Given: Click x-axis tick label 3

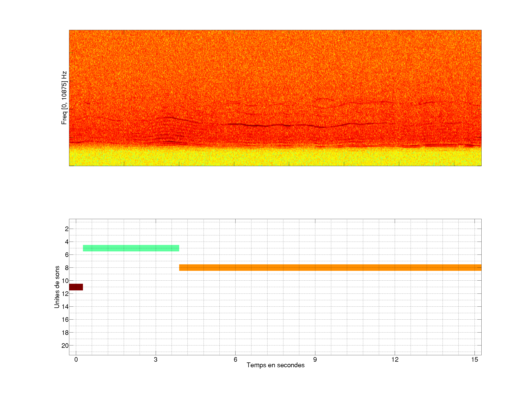Looking at the screenshot, I should click(x=156, y=359).
